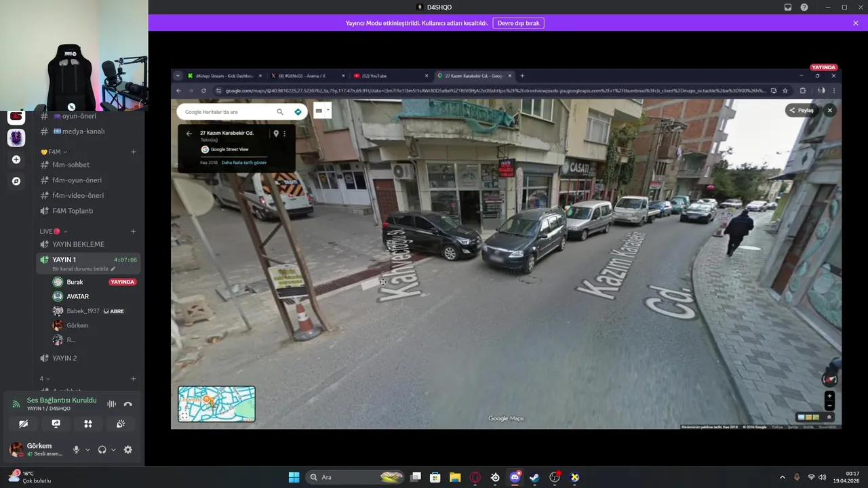
Task: Open Discord user settings gear
Action: 127,449
